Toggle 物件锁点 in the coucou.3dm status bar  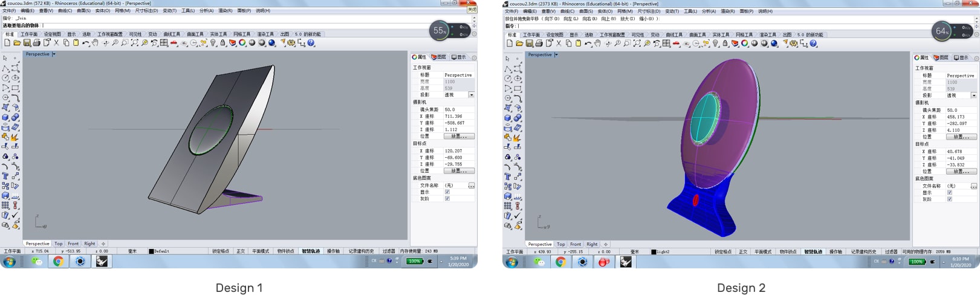285,251
